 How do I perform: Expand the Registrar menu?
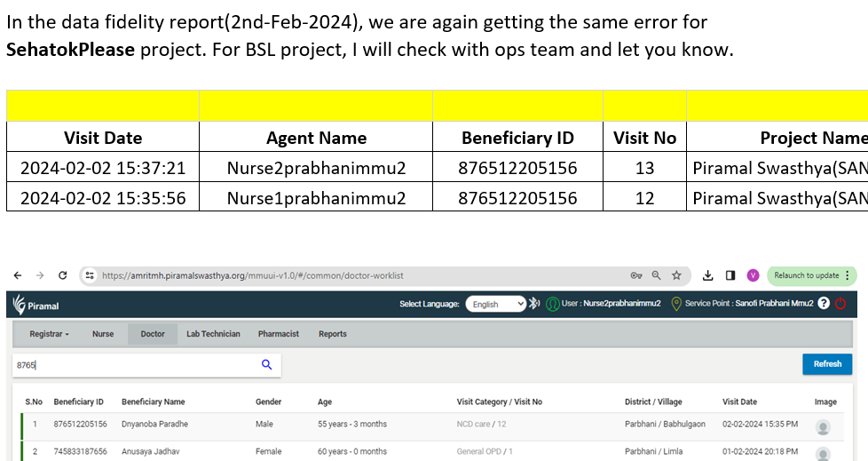coord(50,334)
